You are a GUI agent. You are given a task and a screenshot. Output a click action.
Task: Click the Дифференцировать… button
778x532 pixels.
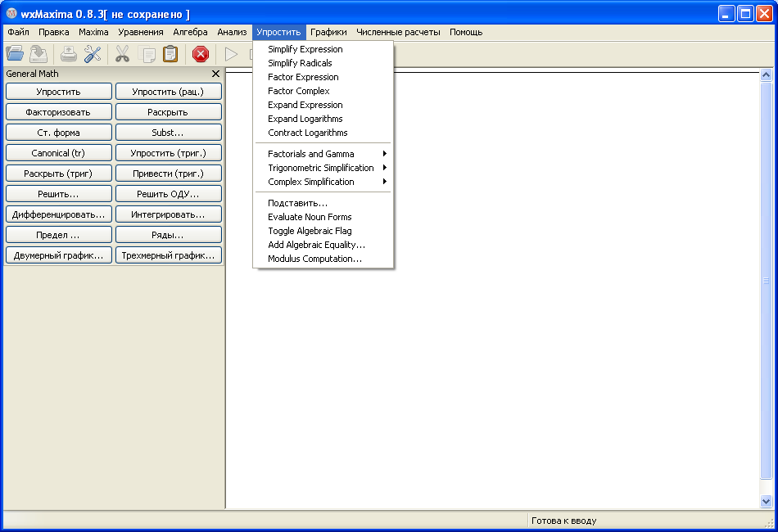click(x=58, y=214)
